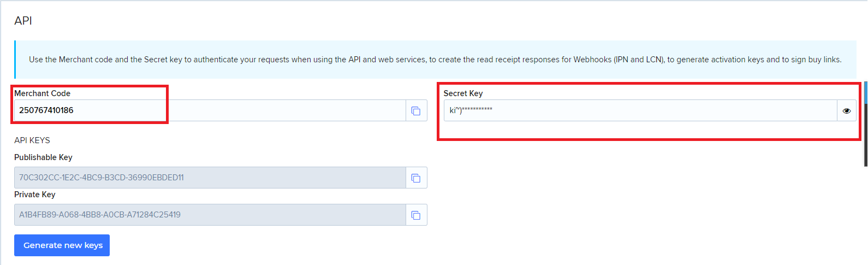Image resolution: width=868 pixels, height=265 pixels.
Task: Click the Private Key label
Action: (35, 195)
